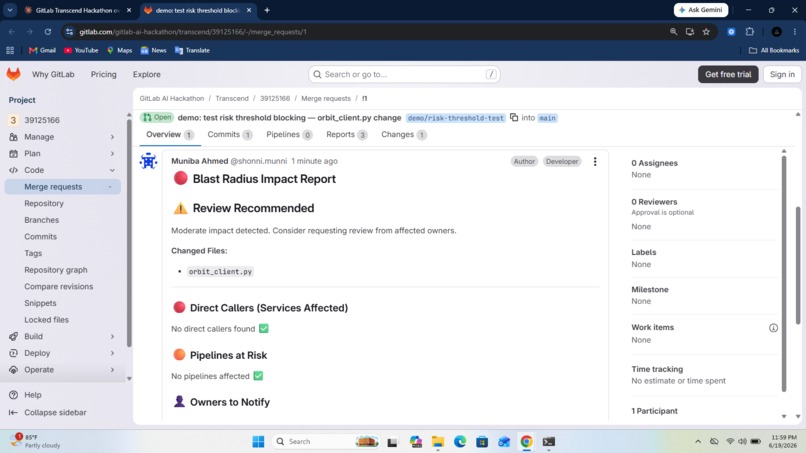The height and width of the screenshot is (453, 806).
Task: Click the Help question mark icon
Action: [x=13, y=395]
